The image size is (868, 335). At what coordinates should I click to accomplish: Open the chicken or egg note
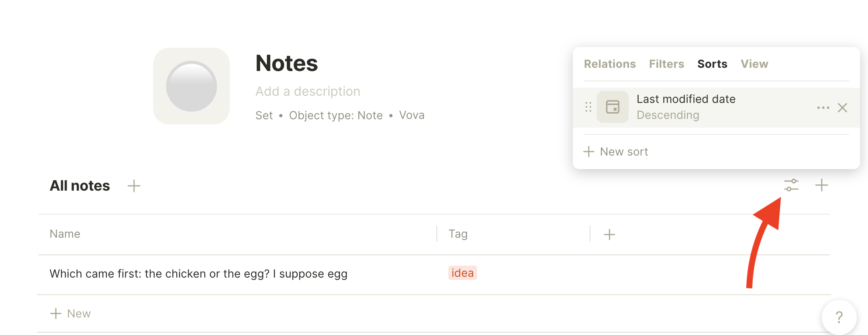[199, 274]
